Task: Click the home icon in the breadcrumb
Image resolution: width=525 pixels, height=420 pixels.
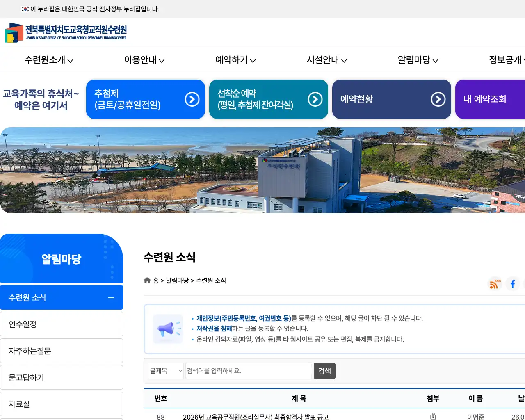Action: coord(147,280)
